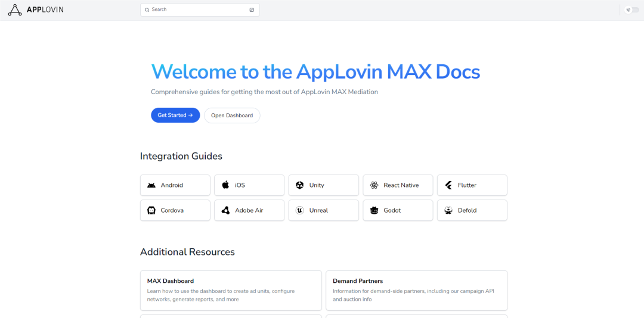Image resolution: width=644 pixels, height=318 pixels.
Task: Open the Demand Partners resource card
Action: pos(416,291)
